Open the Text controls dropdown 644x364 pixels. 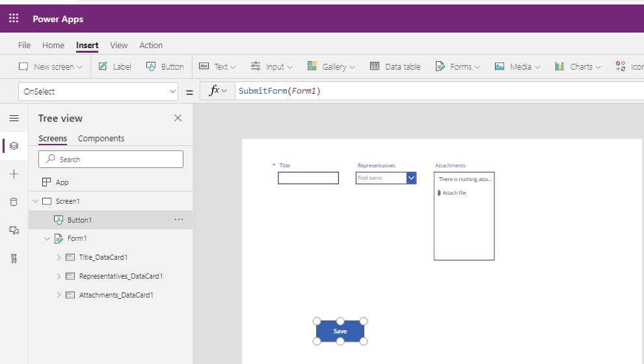(217, 66)
